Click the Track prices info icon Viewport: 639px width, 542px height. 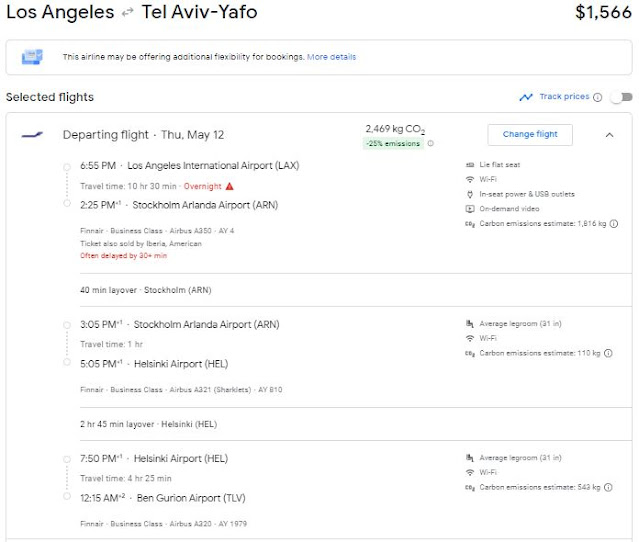point(598,97)
